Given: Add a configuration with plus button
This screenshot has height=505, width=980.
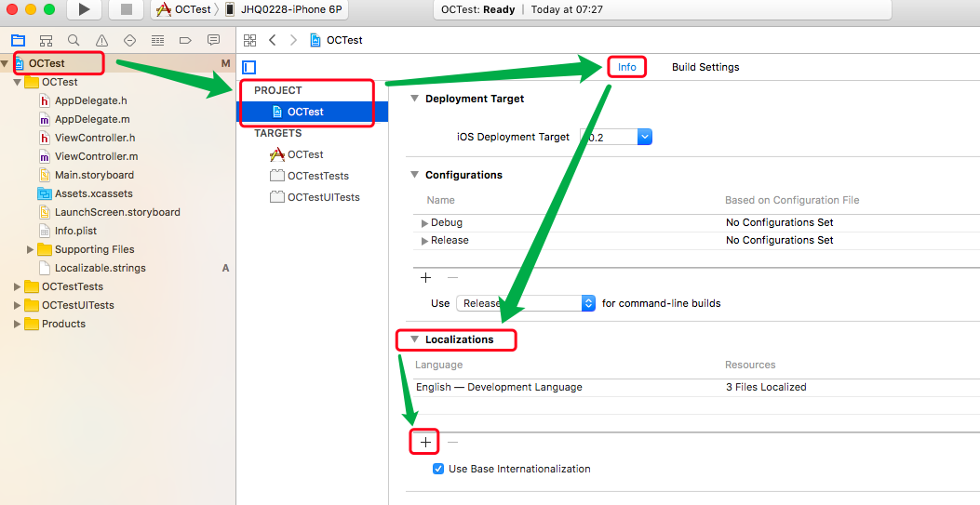Looking at the screenshot, I should [425, 278].
